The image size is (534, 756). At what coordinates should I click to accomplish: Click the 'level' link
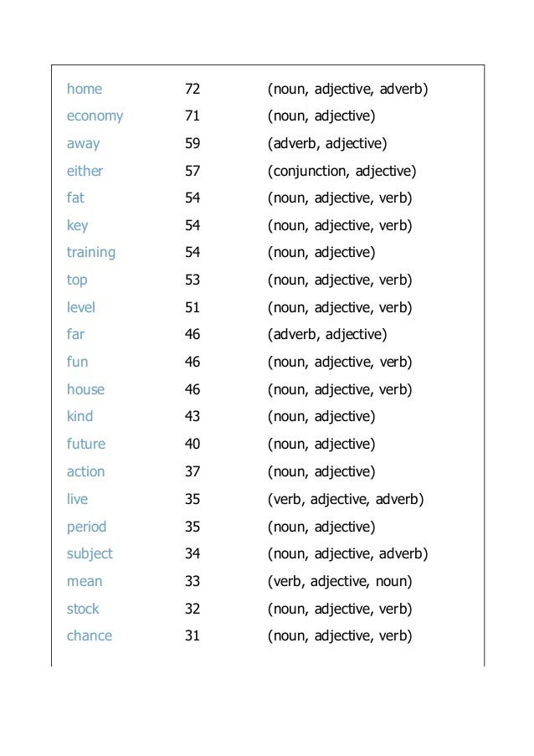pyautogui.click(x=81, y=307)
